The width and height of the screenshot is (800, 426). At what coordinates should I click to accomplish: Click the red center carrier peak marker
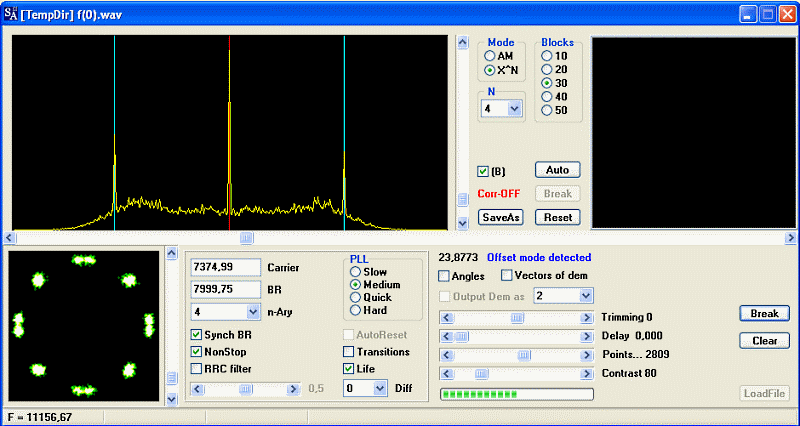click(230, 133)
